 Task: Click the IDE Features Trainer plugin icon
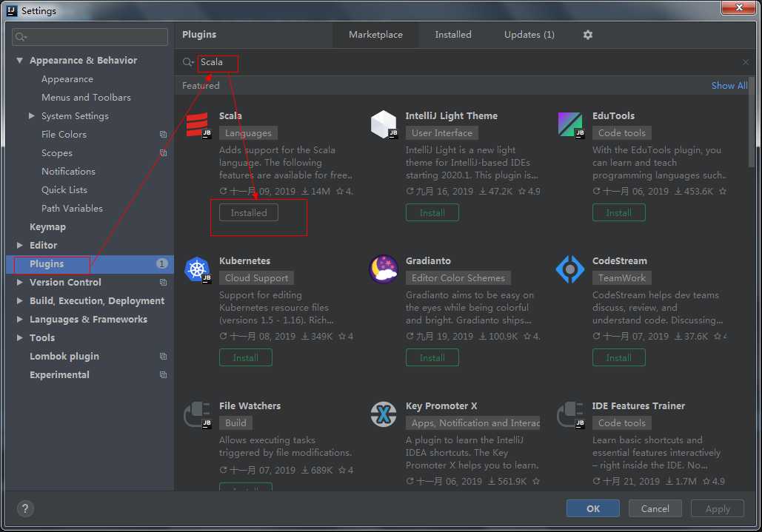(570, 414)
